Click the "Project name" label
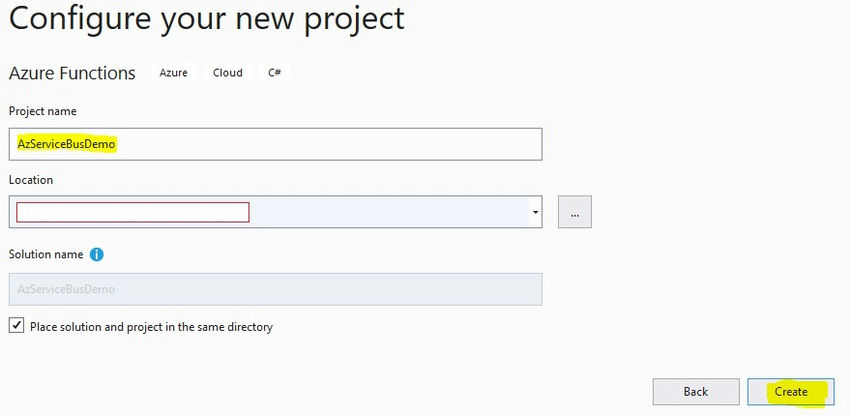This screenshot has width=850, height=416. point(43,111)
